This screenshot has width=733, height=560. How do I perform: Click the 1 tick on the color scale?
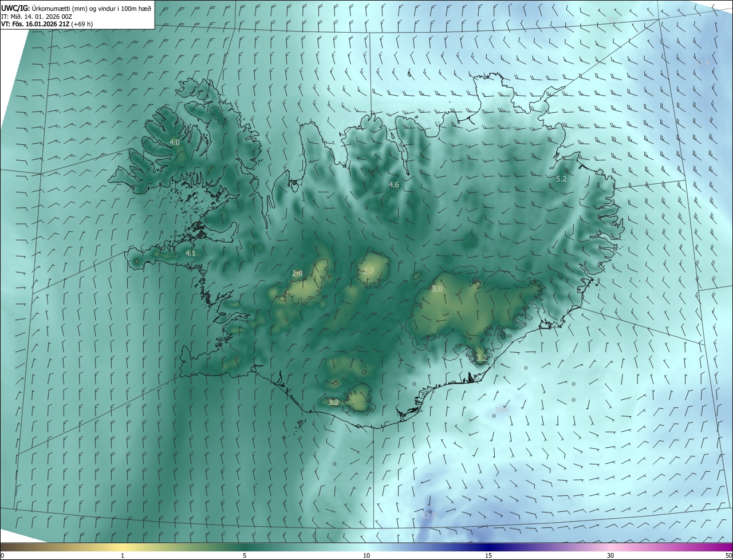(x=123, y=555)
